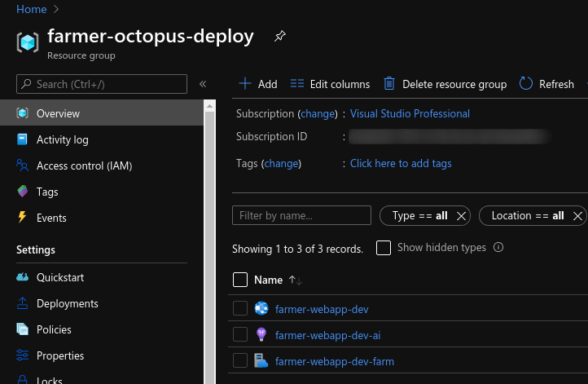Click the App Service globe icon

tap(261, 308)
